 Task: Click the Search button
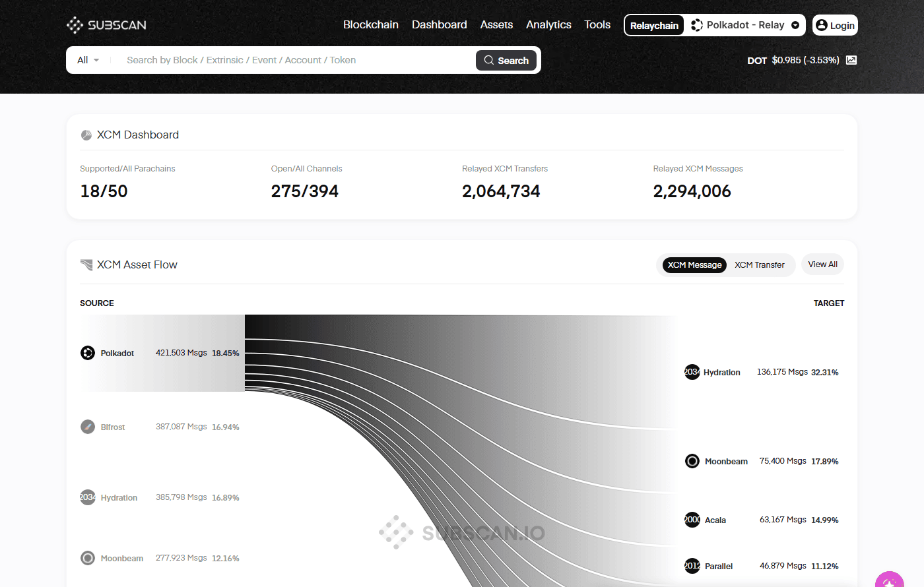506,60
